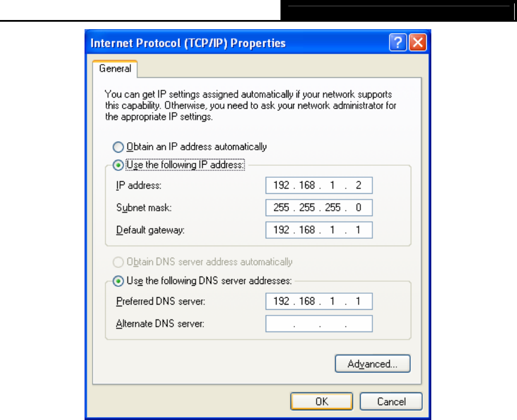The width and height of the screenshot is (517, 420).
Task: Click the Default gateway label
Action: [150, 230]
